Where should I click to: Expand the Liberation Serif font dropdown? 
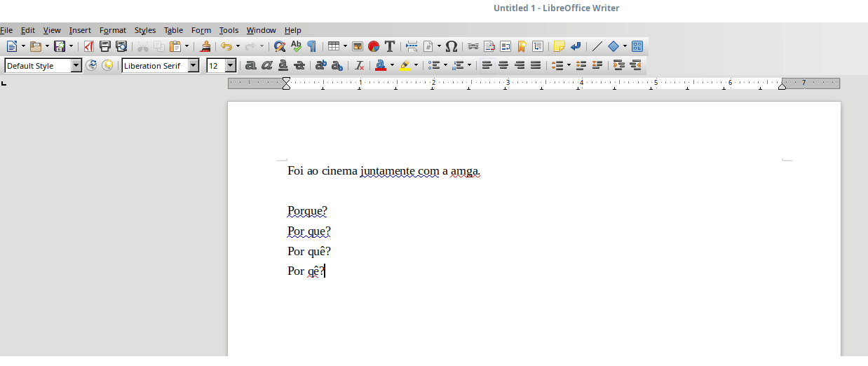point(194,66)
